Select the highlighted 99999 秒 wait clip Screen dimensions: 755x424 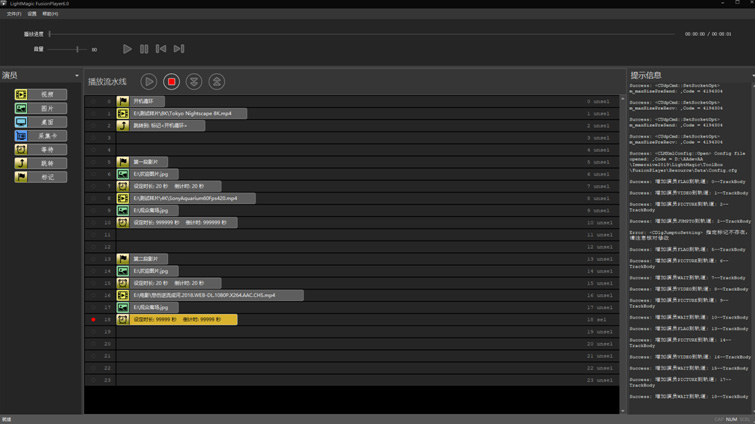click(x=177, y=320)
